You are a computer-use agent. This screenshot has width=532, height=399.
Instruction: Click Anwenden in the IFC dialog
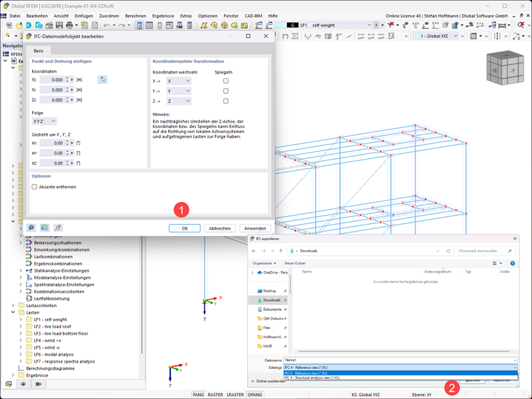[255, 228]
